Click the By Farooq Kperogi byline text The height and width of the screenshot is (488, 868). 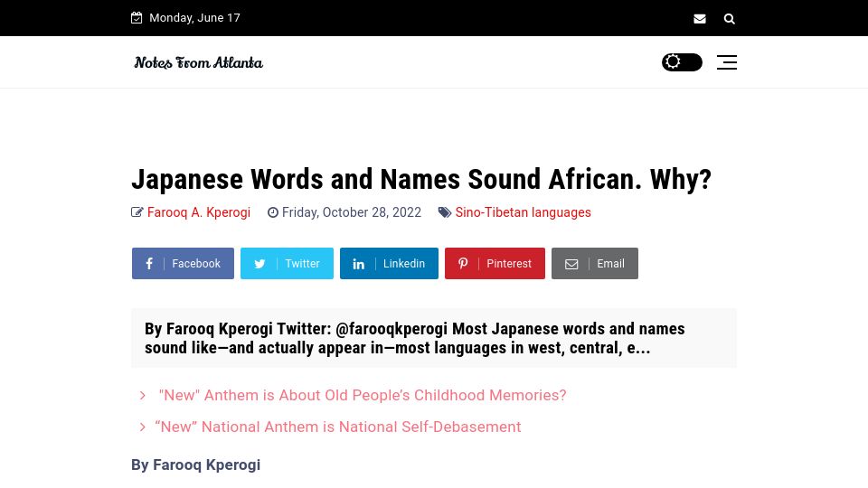[195, 465]
